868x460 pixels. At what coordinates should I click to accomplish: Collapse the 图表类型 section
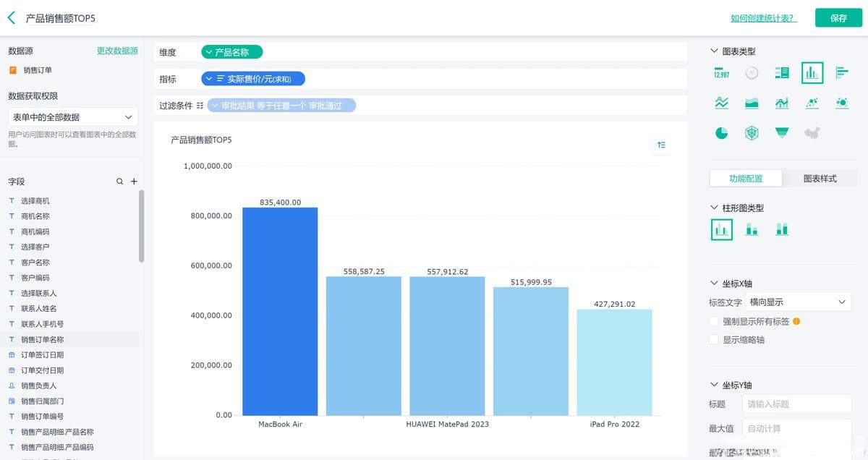(x=715, y=51)
